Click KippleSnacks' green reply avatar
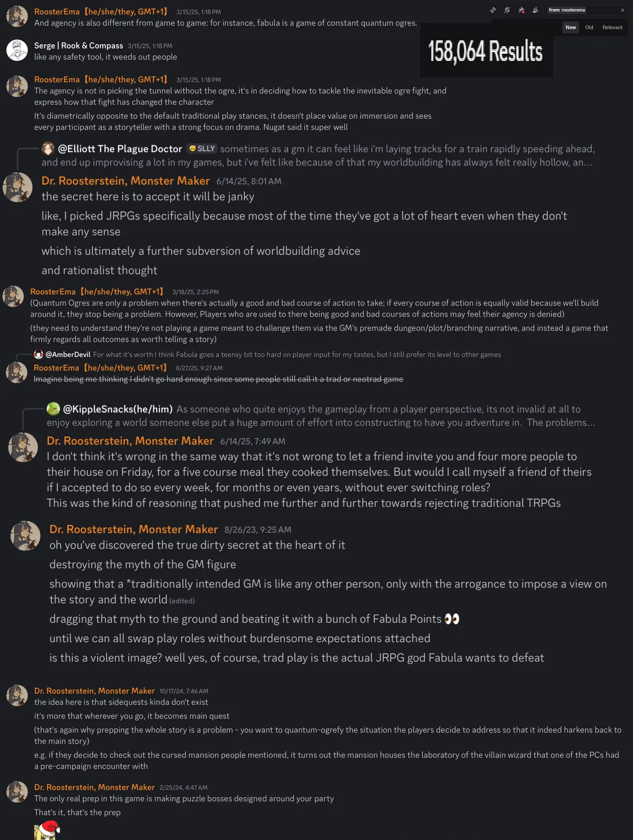Viewport: 633px width, 840px height. click(53, 409)
